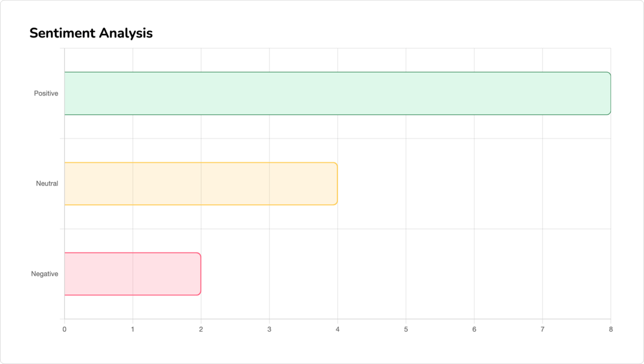Select the yellow Neutral sentiment bar
The height and width of the screenshot is (364, 644).
click(201, 184)
